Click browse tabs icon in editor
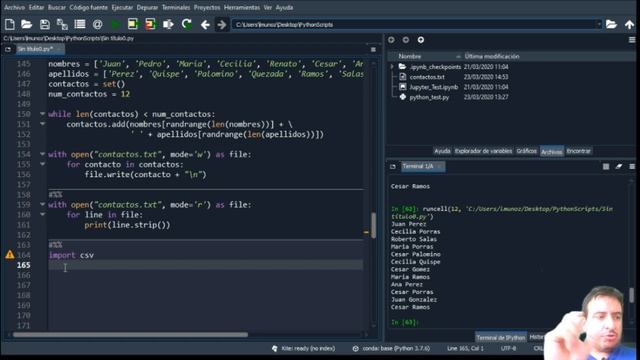640x360 pixels. point(8,49)
